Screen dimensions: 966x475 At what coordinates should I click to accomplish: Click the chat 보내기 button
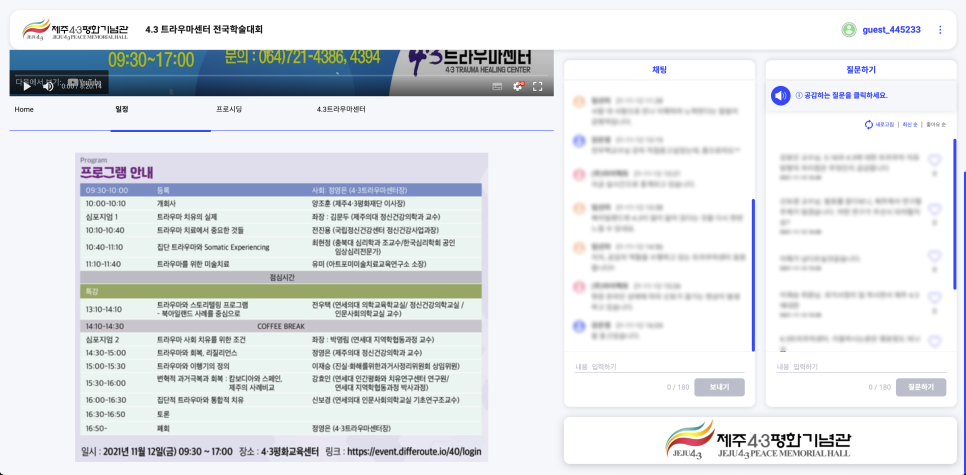719,387
